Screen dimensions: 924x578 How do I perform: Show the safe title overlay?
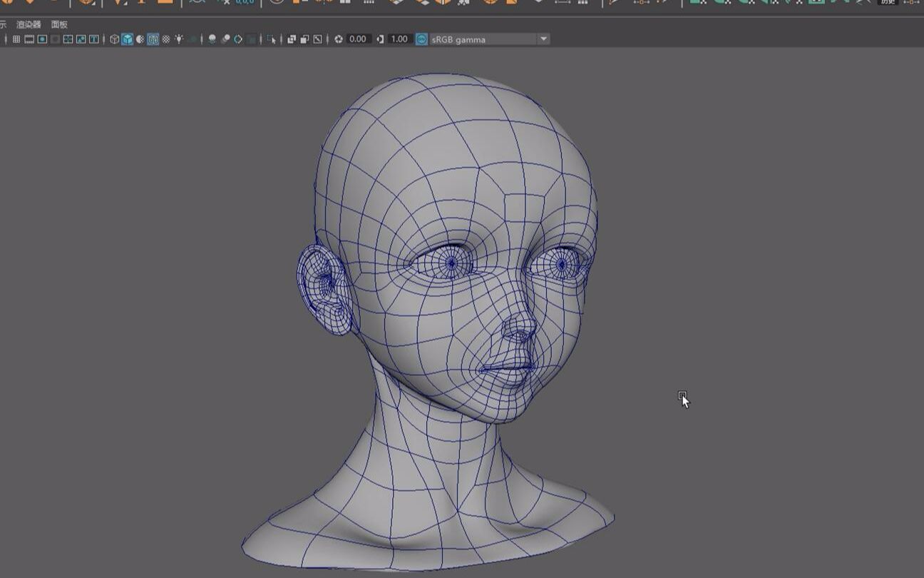coord(93,39)
